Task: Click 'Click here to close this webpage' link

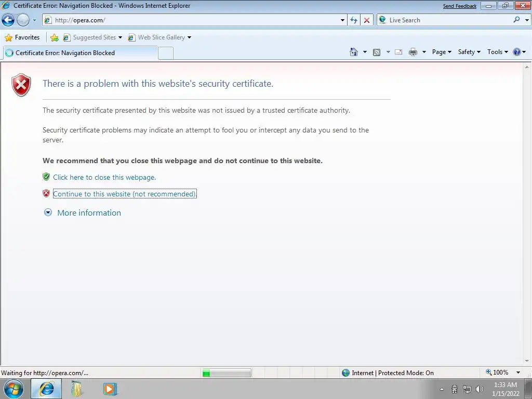Action: (x=104, y=178)
